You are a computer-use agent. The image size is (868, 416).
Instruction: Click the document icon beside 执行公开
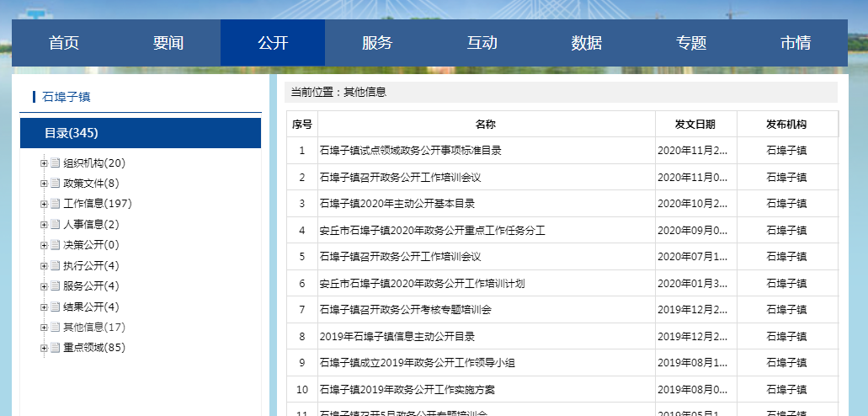(55, 266)
